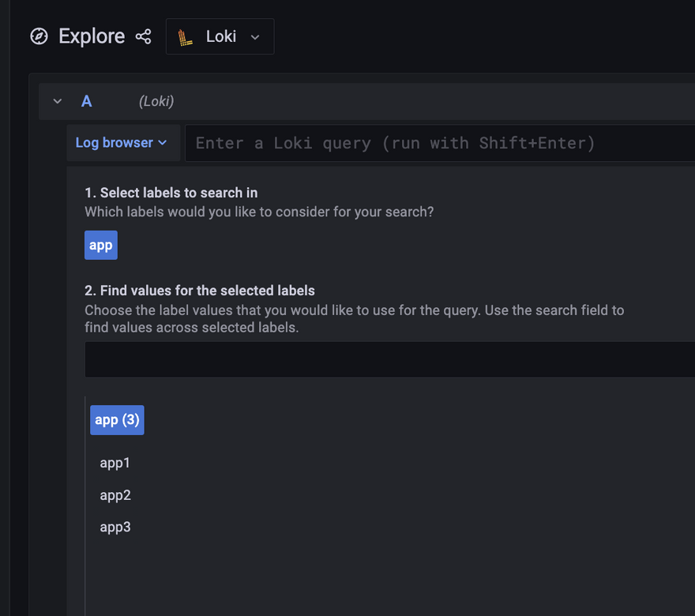Collapse query row A with the chevron
The width and height of the screenshot is (695, 616).
point(58,101)
